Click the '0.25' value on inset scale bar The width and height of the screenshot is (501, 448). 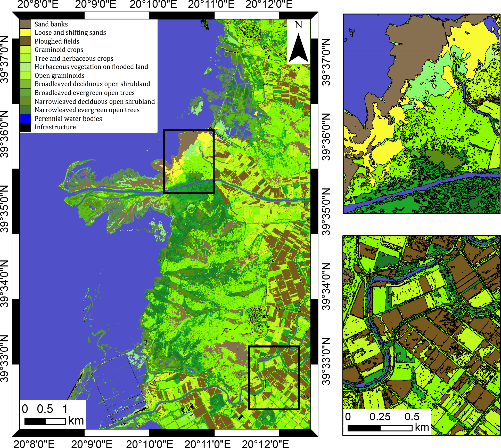point(380,417)
